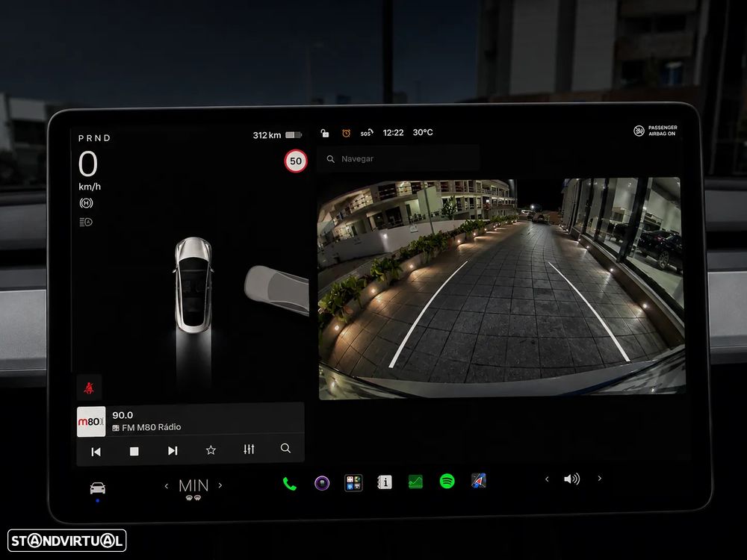Open the phone app icon
Viewport: 747px width, 560px height.
289,483
